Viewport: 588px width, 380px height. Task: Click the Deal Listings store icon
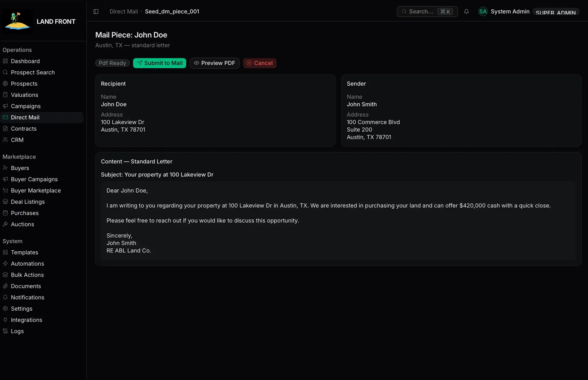[x=5, y=202]
